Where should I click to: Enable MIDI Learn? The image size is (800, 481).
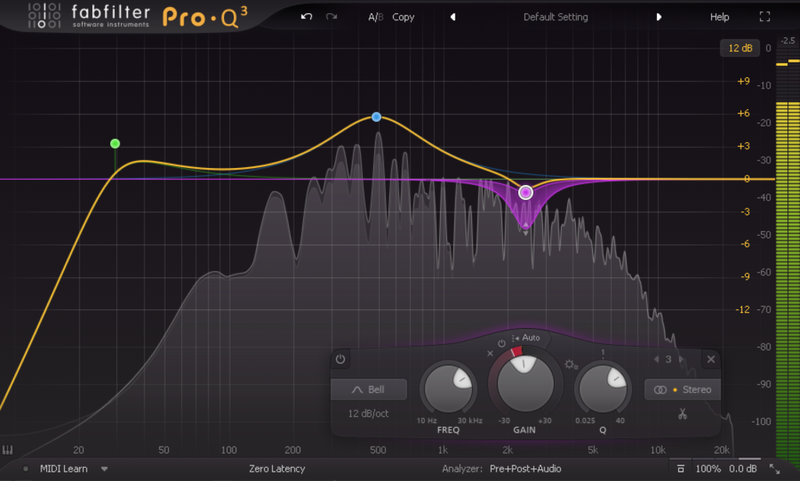tap(64, 468)
